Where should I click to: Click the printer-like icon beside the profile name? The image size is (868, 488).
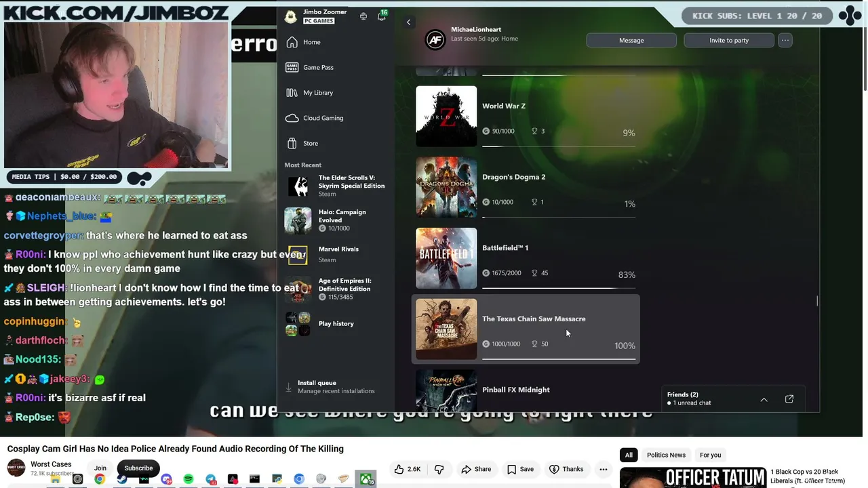[x=363, y=16]
